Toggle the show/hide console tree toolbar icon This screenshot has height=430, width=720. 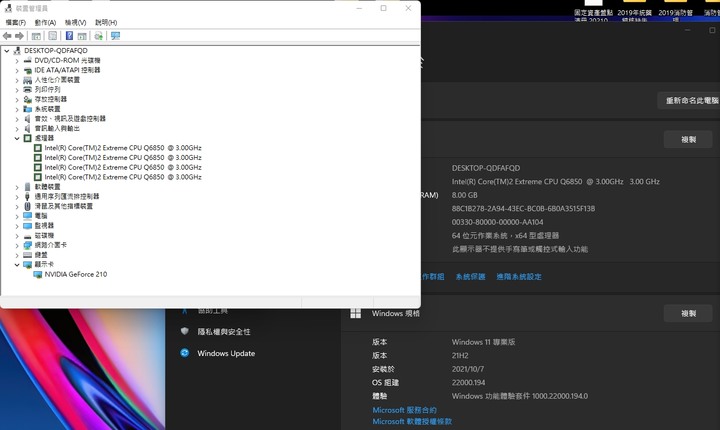(x=36, y=36)
